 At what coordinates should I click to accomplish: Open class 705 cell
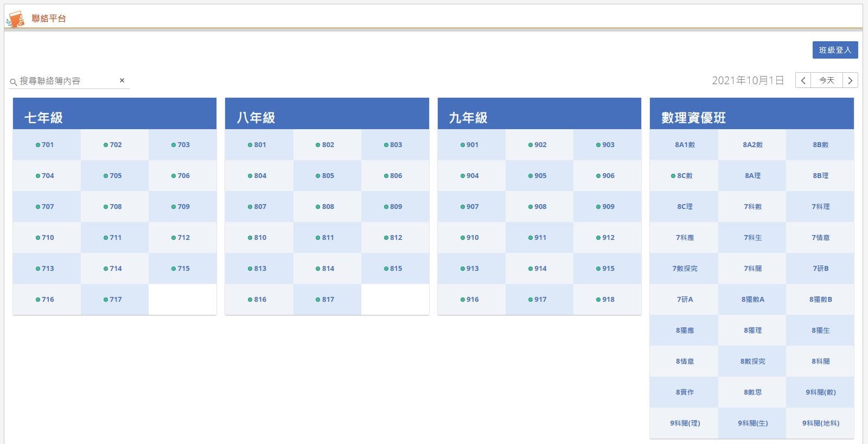(x=114, y=176)
